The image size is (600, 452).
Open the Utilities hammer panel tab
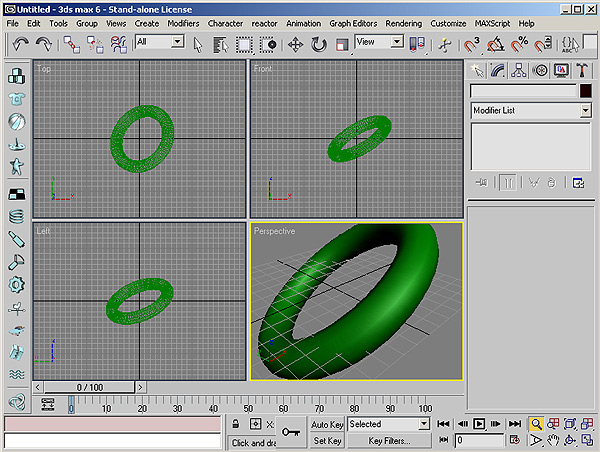click(x=581, y=70)
